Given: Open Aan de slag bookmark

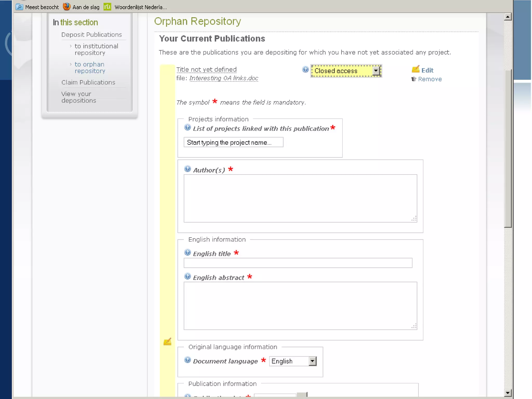Looking at the screenshot, I should tap(81, 7).
